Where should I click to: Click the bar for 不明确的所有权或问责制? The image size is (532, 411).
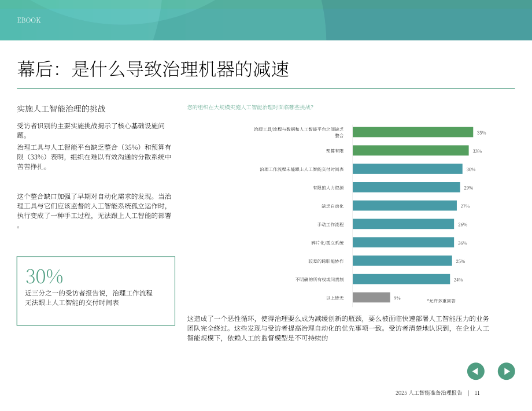(x=401, y=279)
